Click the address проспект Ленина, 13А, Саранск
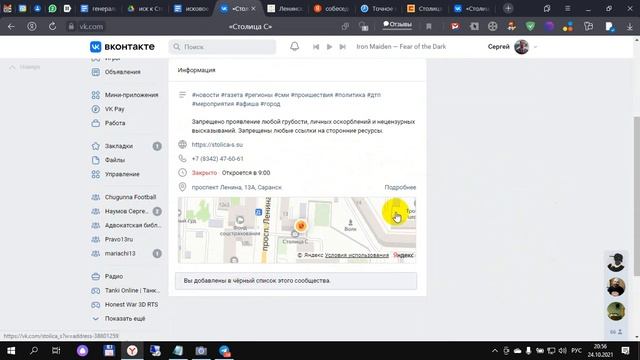The height and width of the screenshot is (360, 640). (x=237, y=187)
